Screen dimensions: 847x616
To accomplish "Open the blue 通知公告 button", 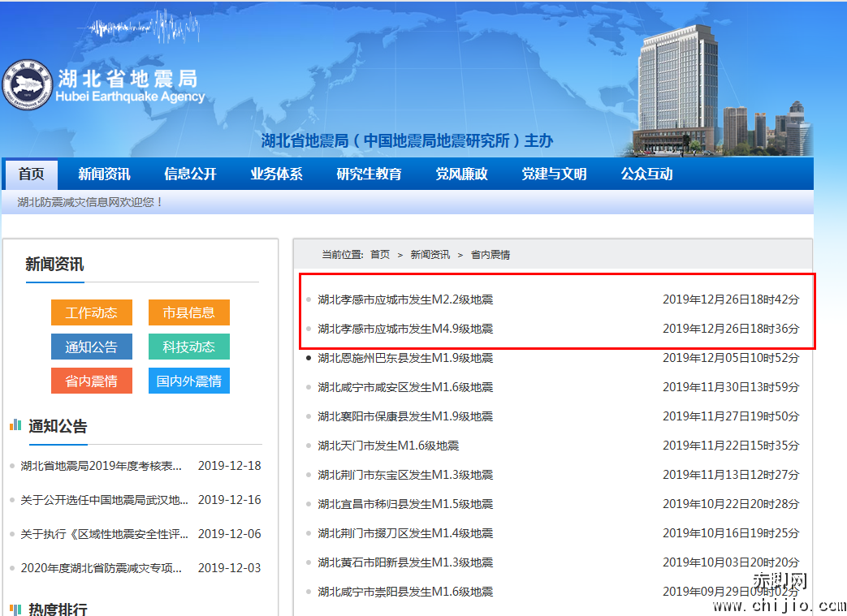I will click(x=91, y=347).
